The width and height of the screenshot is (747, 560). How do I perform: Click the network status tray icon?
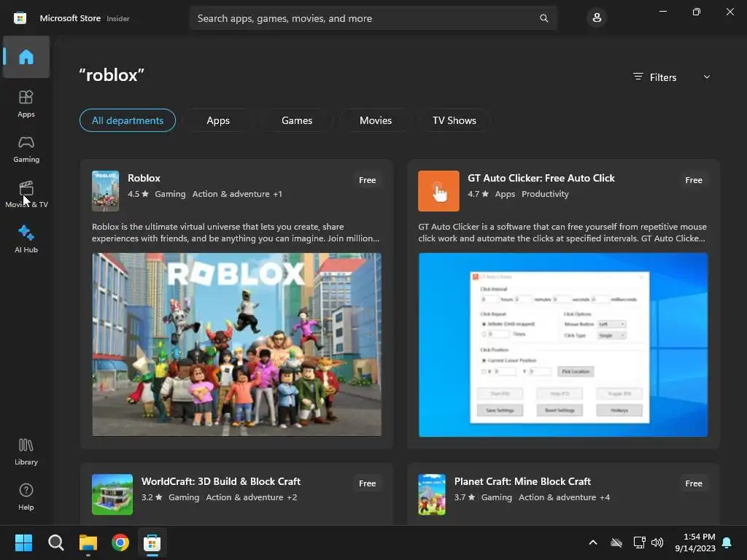[639, 542]
